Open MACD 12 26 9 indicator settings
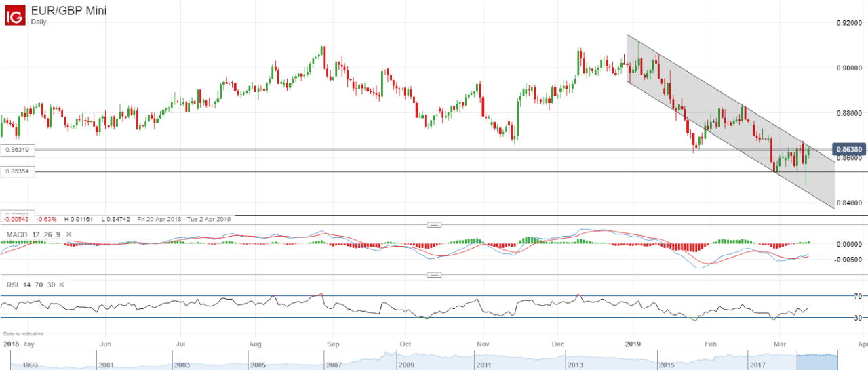 click(33, 234)
